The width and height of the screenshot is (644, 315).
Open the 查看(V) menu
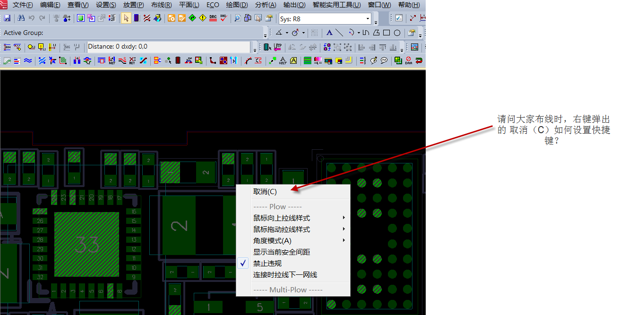click(x=78, y=5)
